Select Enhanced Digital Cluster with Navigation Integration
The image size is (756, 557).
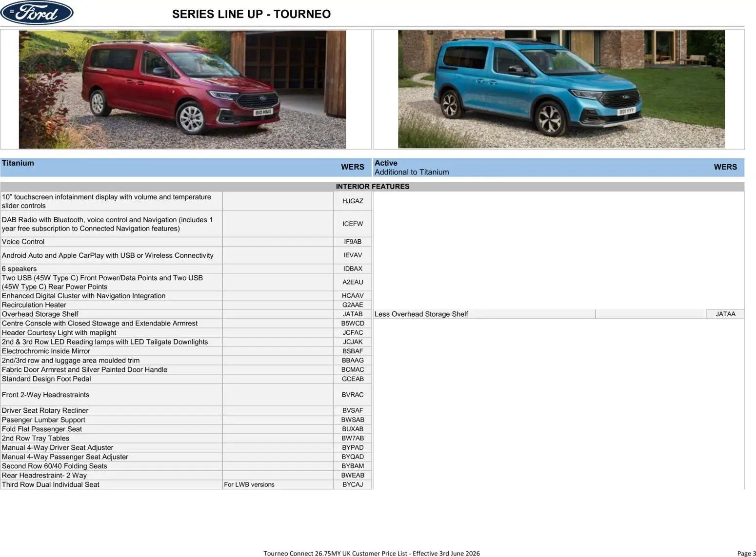point(83,296)
